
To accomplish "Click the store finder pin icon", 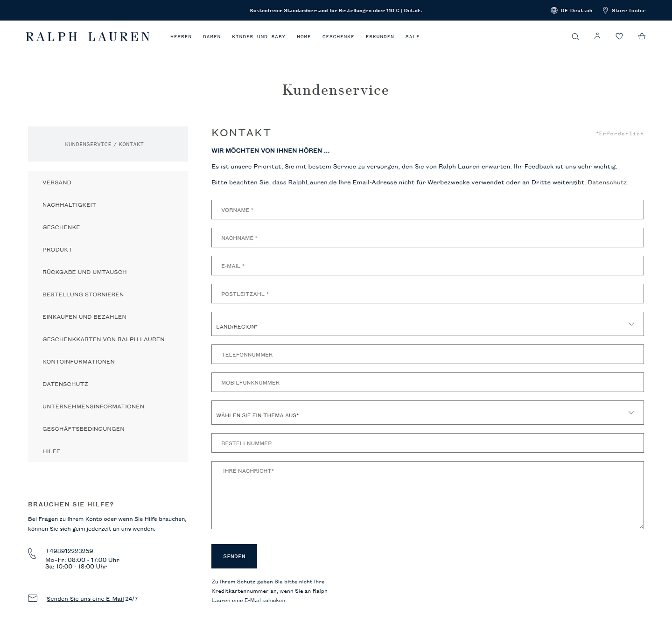I will pyautogui.click(x=605, y=10).
